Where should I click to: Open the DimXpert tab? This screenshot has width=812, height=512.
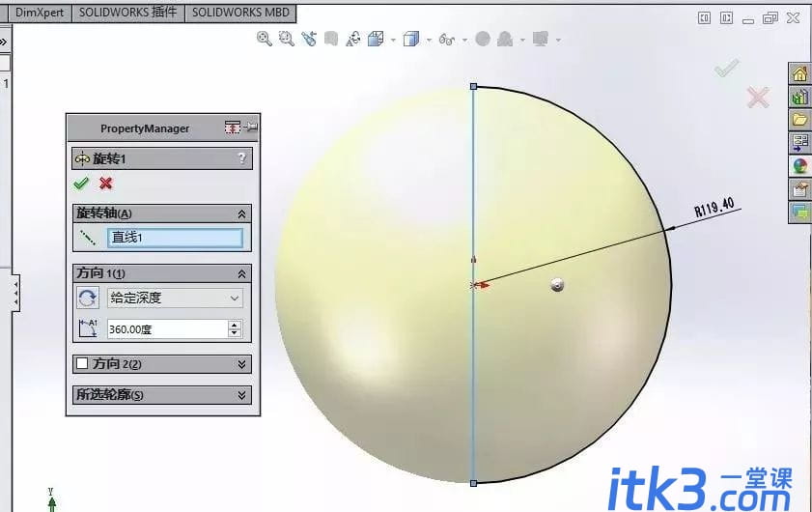(x=40, y=13)
